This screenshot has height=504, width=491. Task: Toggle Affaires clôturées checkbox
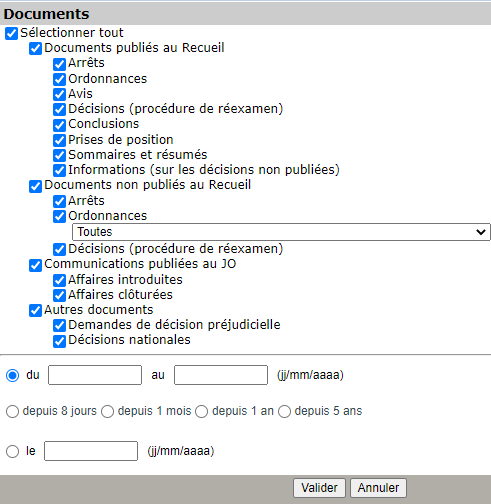click(59, 296)
